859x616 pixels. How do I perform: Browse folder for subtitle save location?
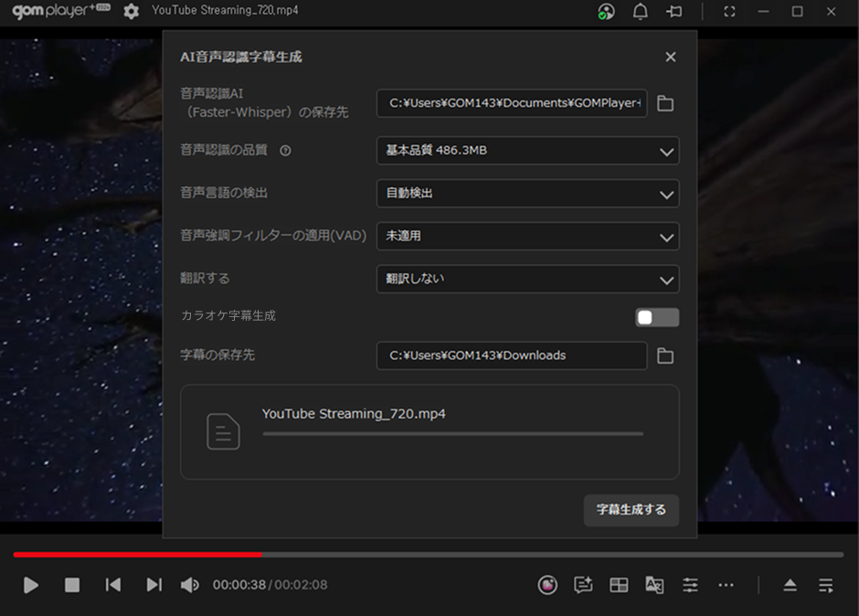click(x=665, y=356)
